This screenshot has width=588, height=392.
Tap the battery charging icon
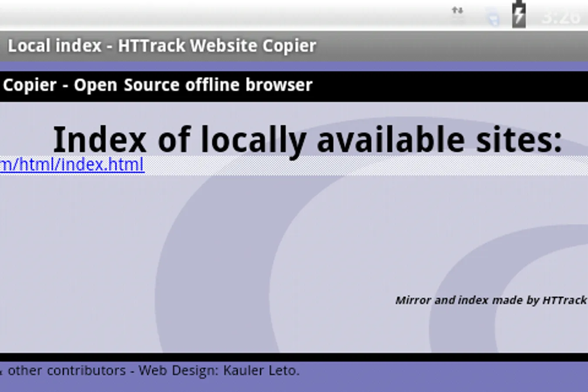(518, 15)
